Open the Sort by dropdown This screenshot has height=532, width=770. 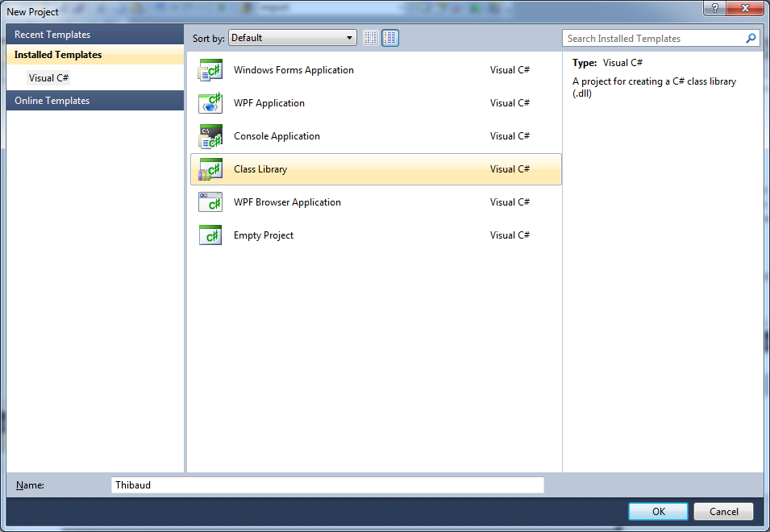[293, 38]
